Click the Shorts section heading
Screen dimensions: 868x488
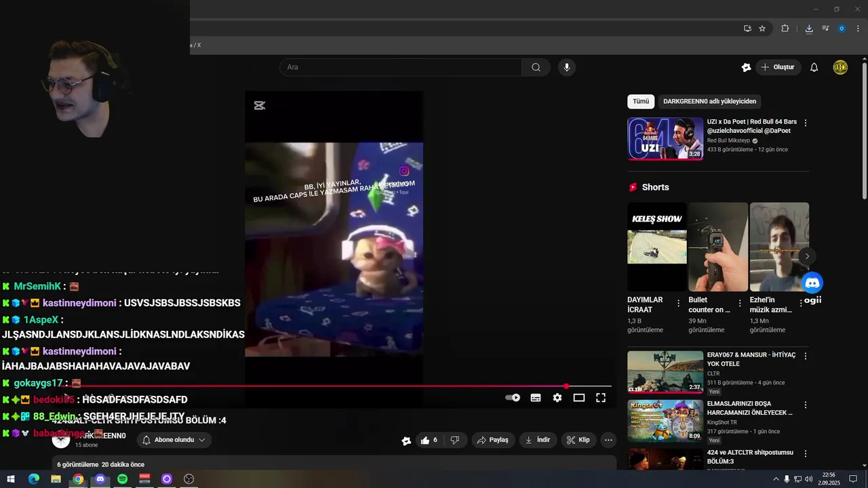(x=655, y=187)
